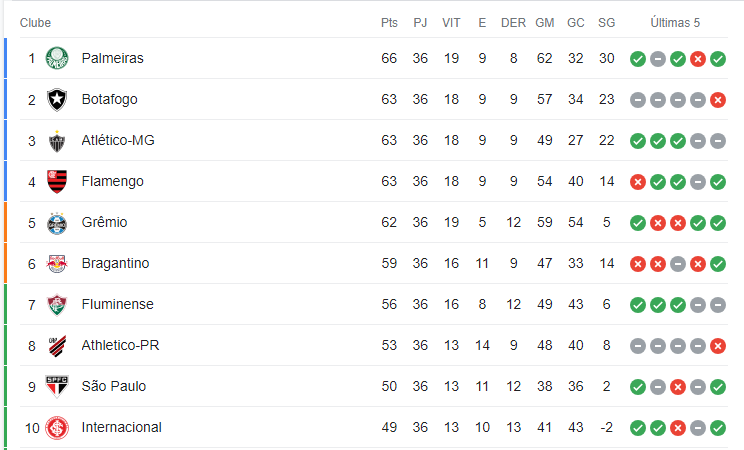Click the Internacional red circular badge

[x=57, y=428]
